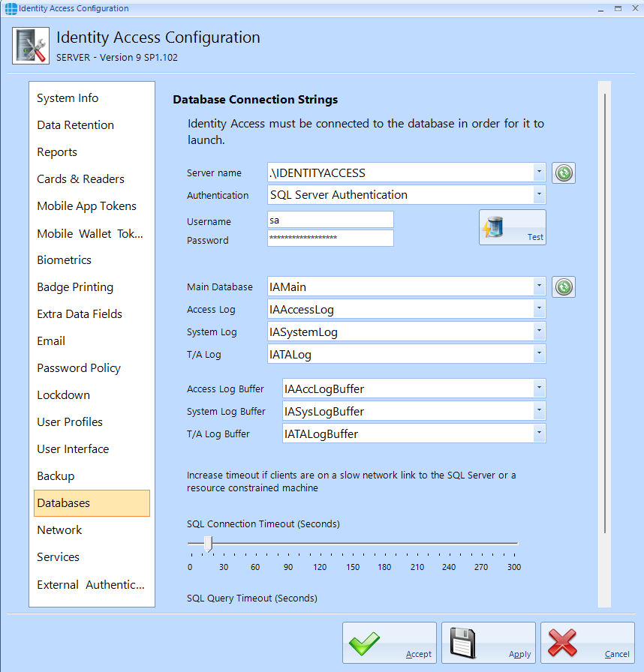
Task: Select the System Info section
Action: (92, 98)
